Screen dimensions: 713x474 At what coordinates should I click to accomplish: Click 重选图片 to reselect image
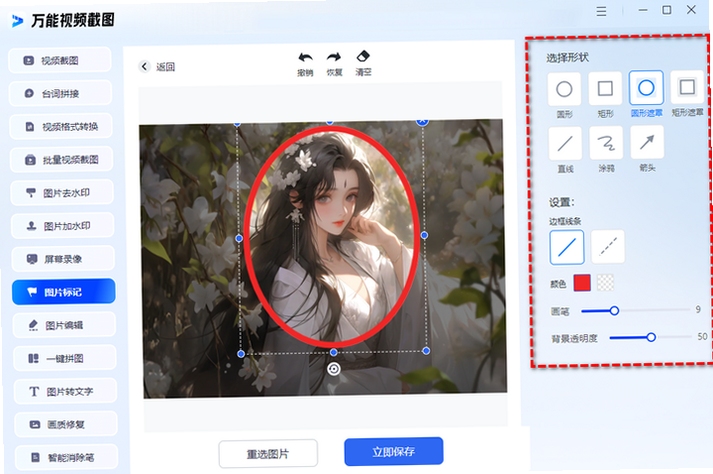click(268, 454)
